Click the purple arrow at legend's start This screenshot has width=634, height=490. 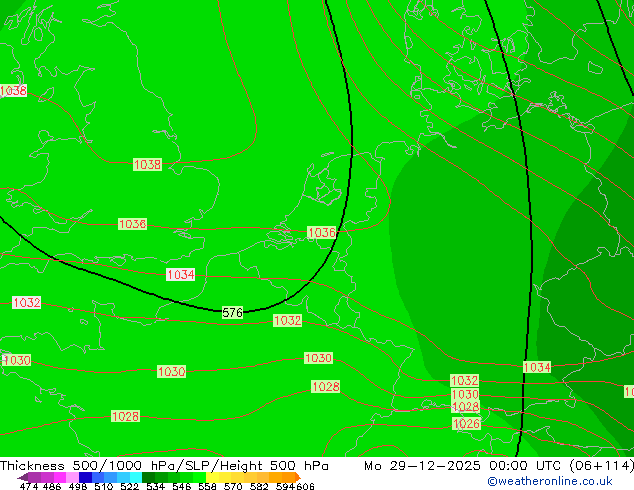(x=23, y=477)
